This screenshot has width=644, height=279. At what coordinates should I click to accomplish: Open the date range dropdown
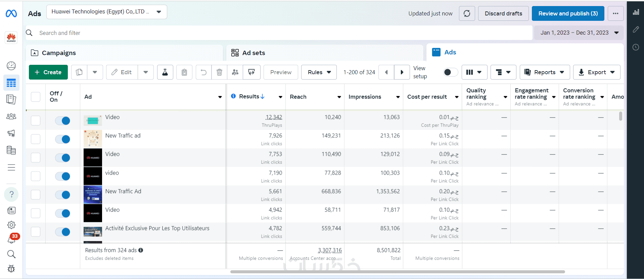pos(579,33)
